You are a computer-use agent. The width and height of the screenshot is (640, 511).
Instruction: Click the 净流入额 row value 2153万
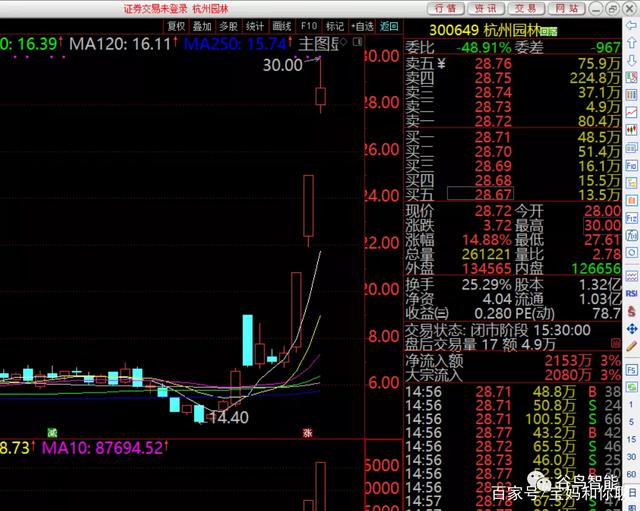point(567,361)
